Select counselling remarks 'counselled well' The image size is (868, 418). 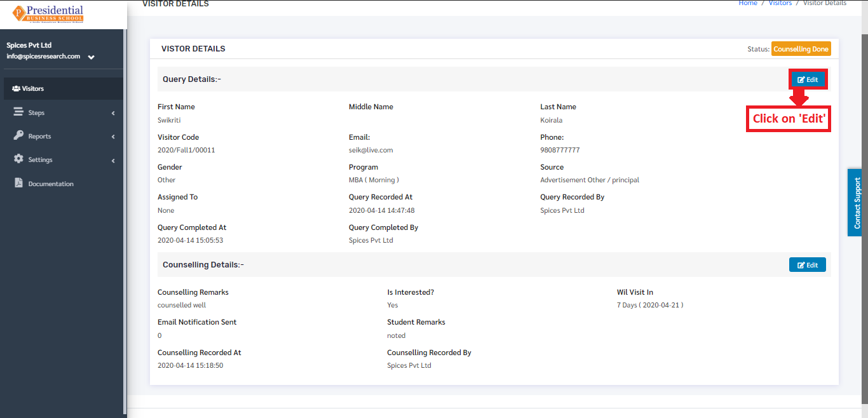182,305
